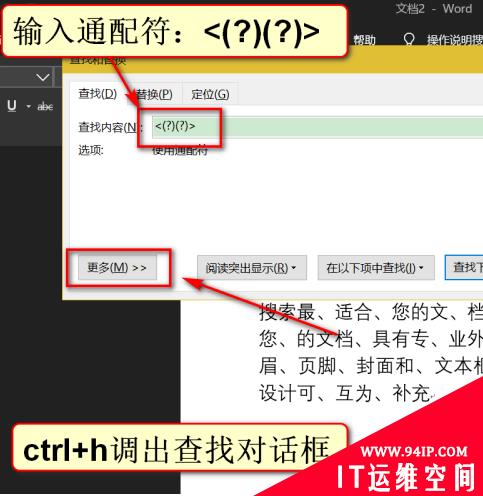Expand options with 更多(M) >> button
The image size is (483, 496).
click(117, 267)
